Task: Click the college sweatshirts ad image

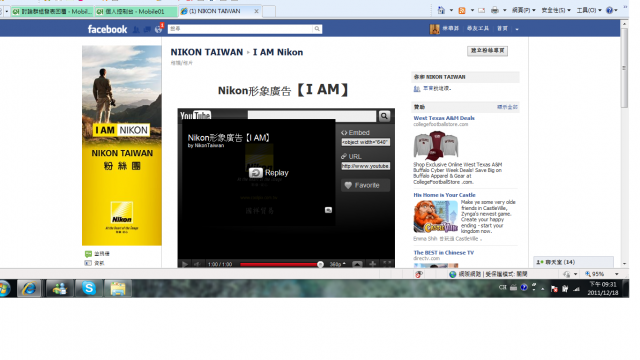Action: (x=436, y=145)
